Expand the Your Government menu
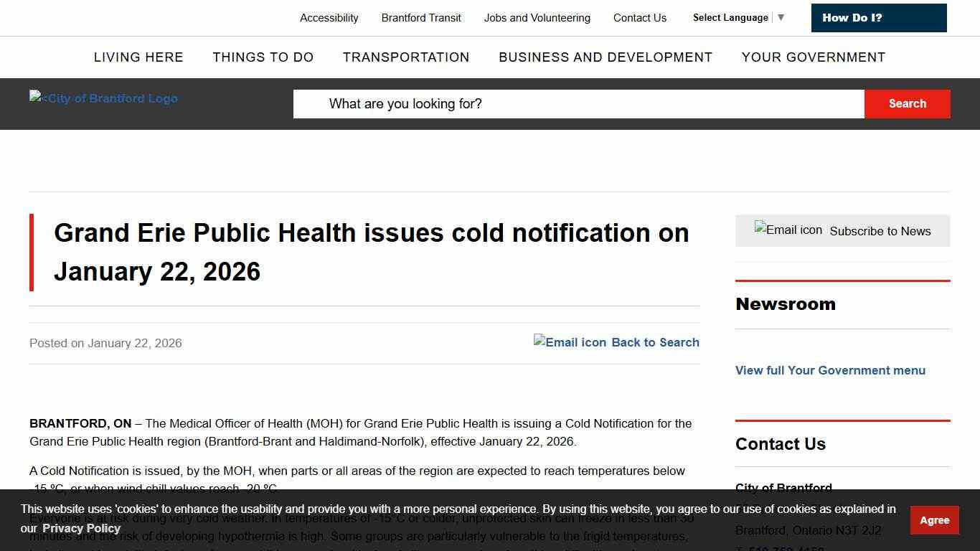This screenshot has height=551, width=980. (814, 57)
